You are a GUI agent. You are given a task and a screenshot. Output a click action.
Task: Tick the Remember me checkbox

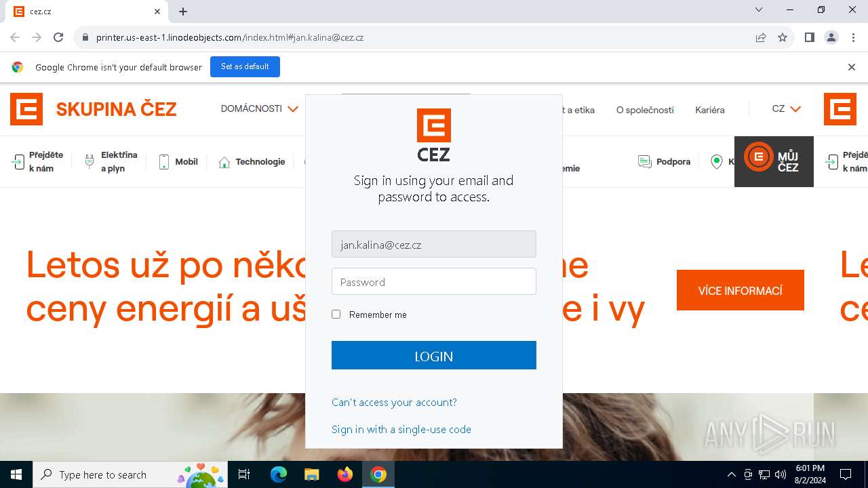tap(336, 314)
